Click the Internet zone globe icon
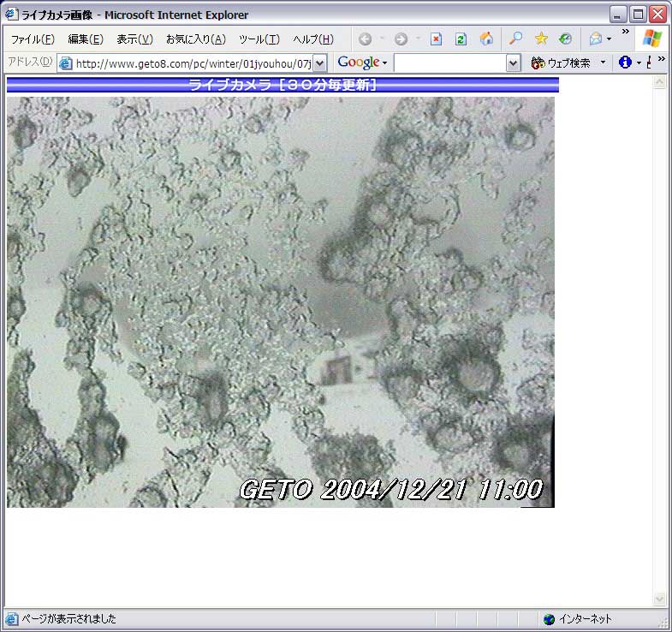This screenshot has height=632, width=672. coord(549,619)
